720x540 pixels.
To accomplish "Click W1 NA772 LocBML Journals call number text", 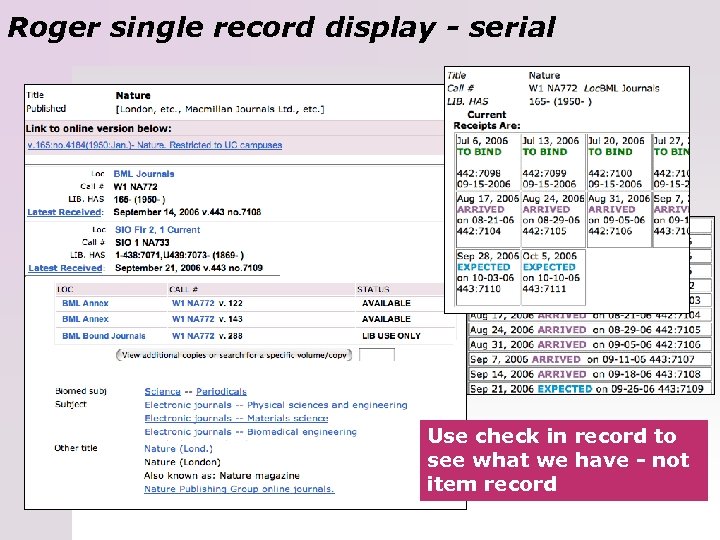I will [x=594, y=88].
